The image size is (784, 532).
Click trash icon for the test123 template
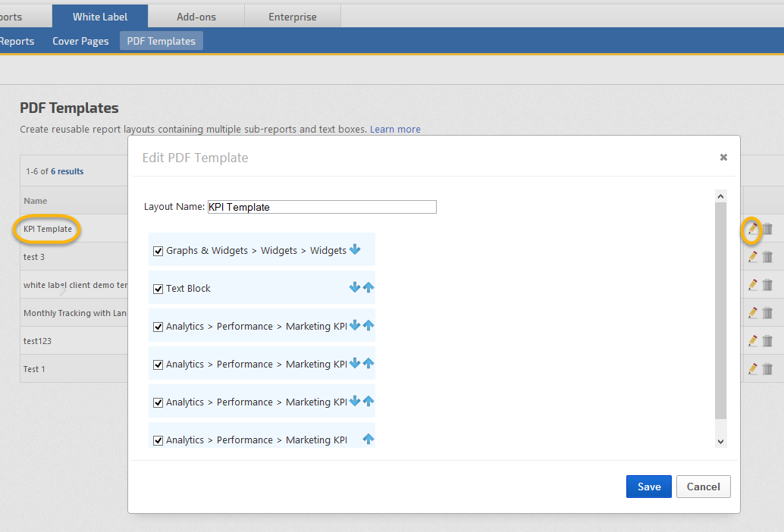767,341
